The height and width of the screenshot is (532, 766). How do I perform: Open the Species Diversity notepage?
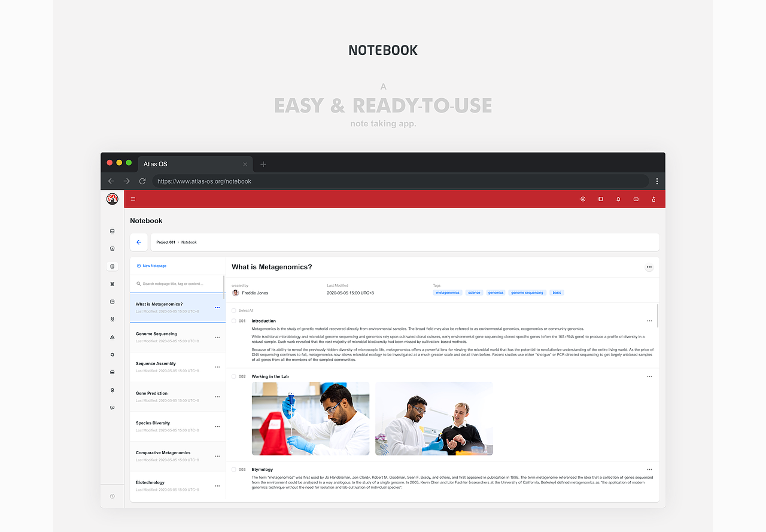point(178,427)
